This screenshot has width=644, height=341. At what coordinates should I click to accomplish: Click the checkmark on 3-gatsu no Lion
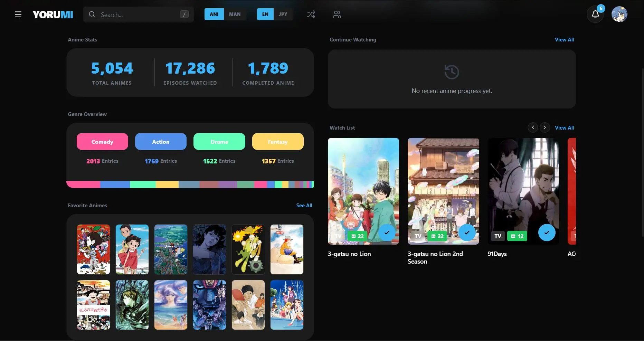coord(387,233)
